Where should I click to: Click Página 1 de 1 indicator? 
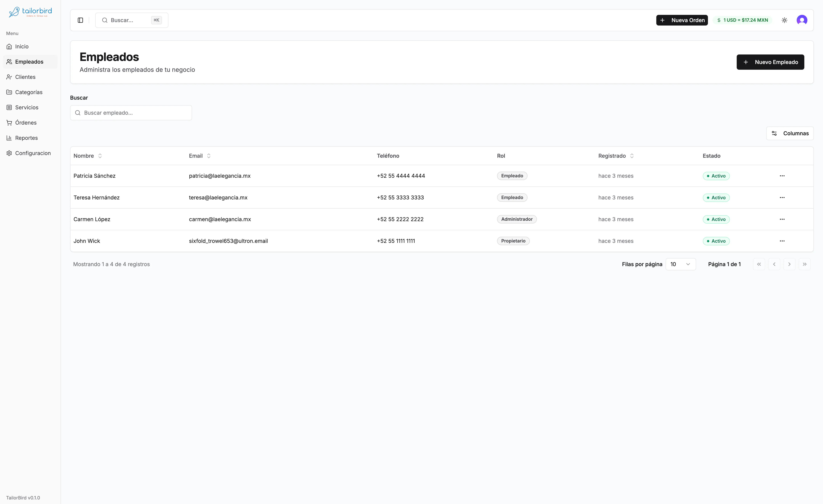pos(724,264)
